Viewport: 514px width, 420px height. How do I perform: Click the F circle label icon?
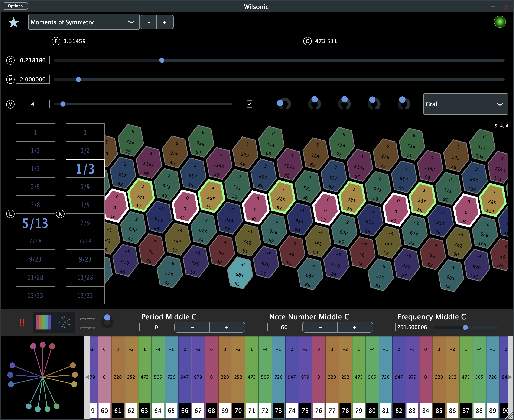(x=56, y=41)
